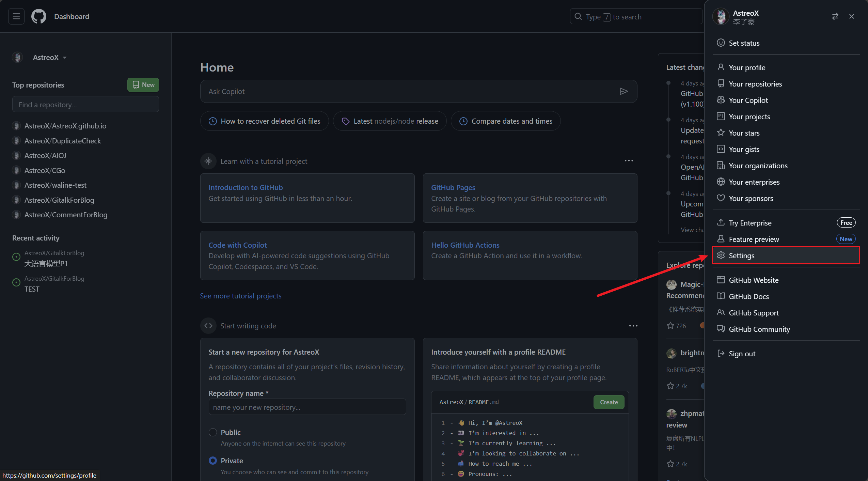Click the open issue icon for 大语言模型P1

click(16, 257)
